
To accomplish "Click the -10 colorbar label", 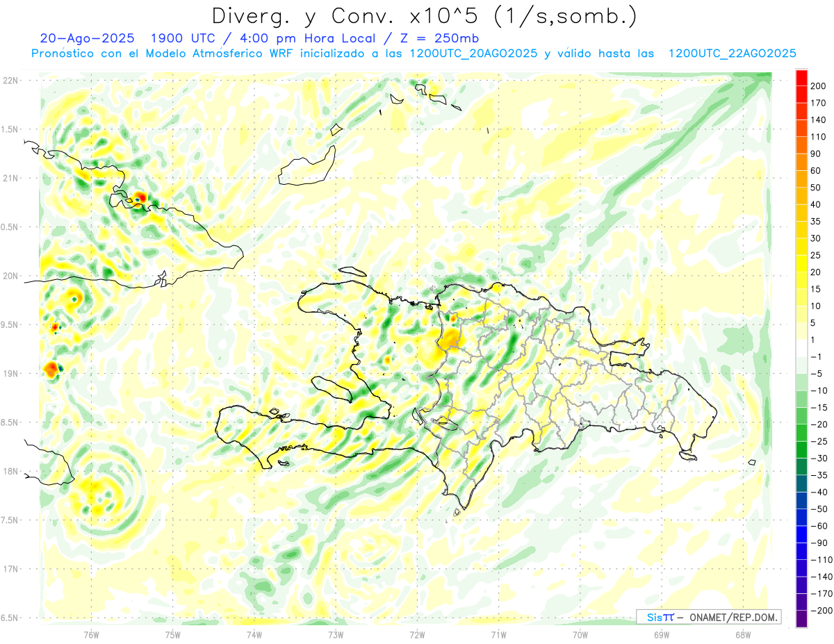I will coord(820,390).
